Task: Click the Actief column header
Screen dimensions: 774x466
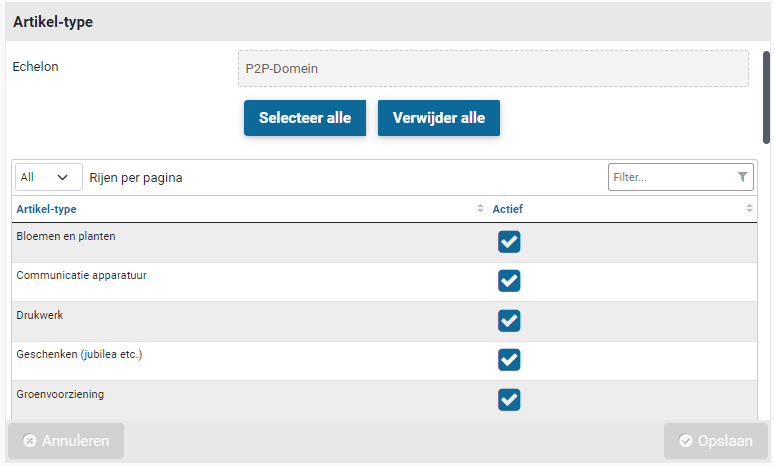Action: (x=508, y=209)
